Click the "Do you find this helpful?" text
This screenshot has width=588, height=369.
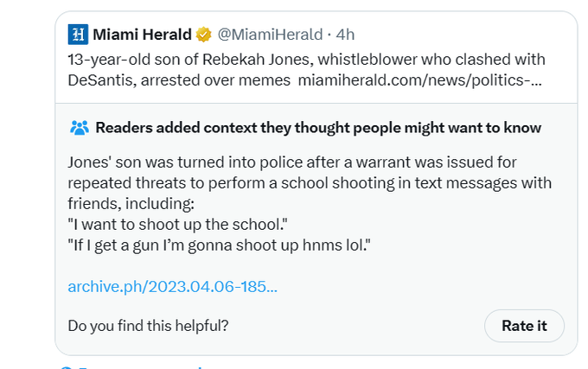pos(148,326)
